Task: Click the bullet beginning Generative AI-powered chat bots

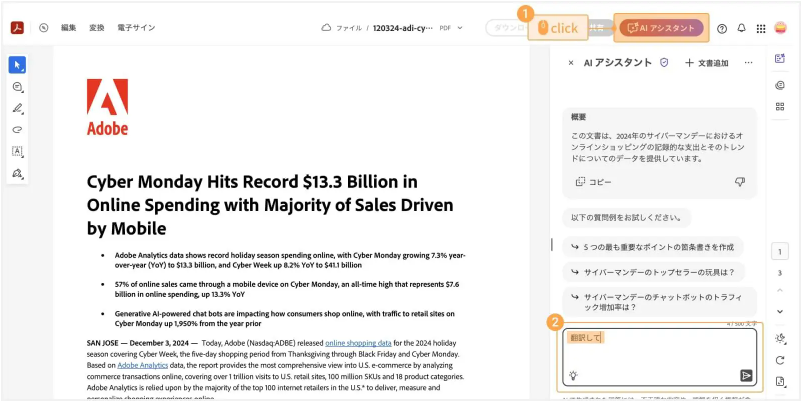Action: click(x=285, y=318)
